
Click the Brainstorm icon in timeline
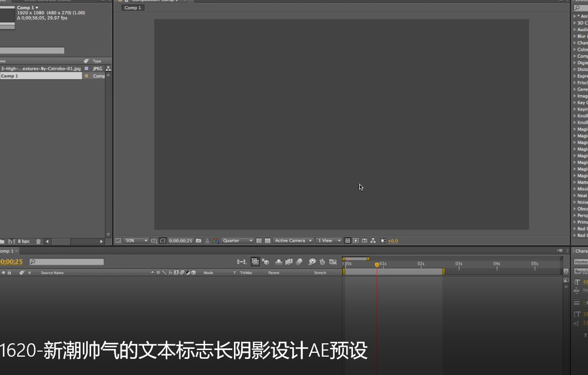click(x=312, y=262)
